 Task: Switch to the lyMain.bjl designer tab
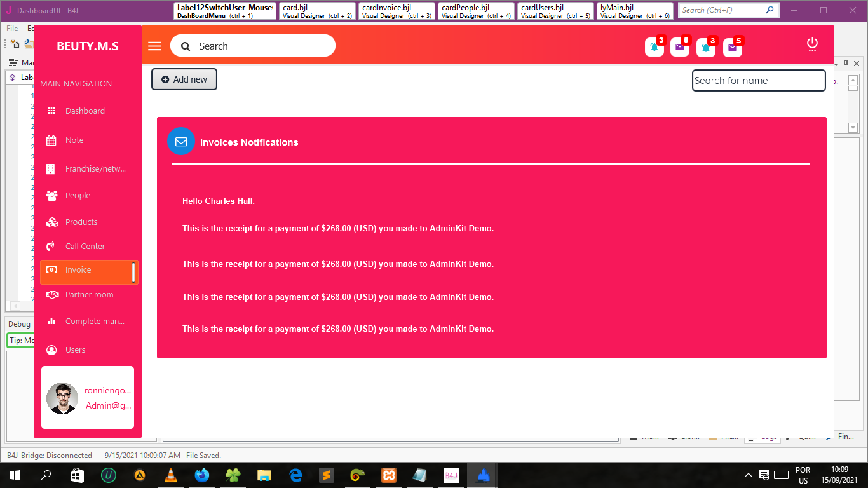tap(635, 11)
